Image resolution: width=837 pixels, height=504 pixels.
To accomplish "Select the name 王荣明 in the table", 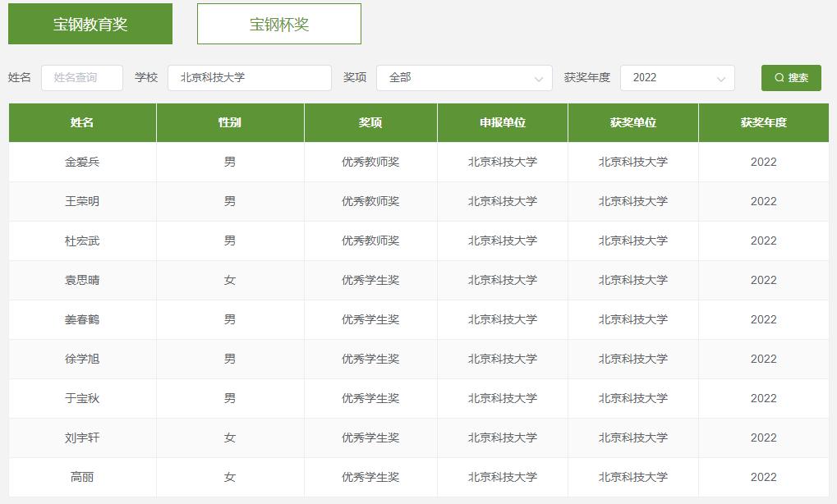I will click(x=82, y=201).
